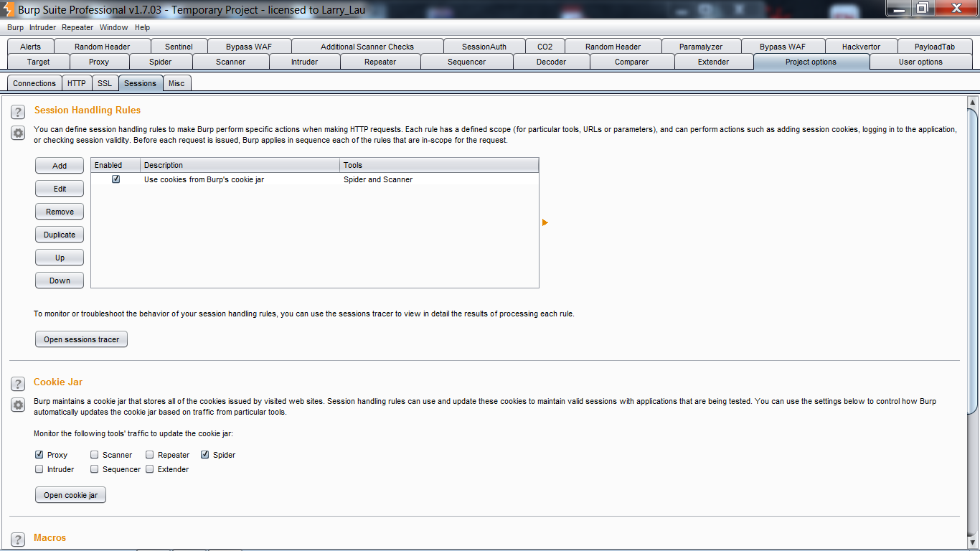Open the Paramalyzer tab
This screenshot has height=551, width=980.
tap(701, 47)
